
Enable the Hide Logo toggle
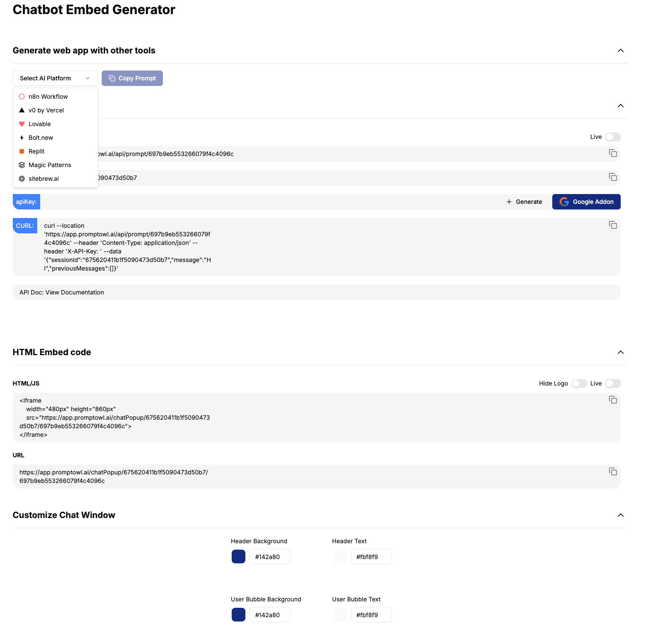point(579,383)
